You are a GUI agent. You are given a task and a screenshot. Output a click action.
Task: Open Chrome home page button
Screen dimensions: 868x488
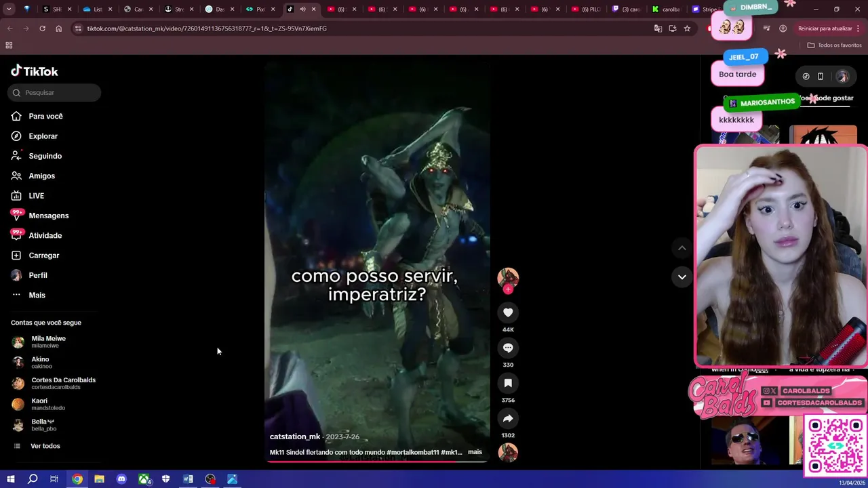(x=58, y=28)
